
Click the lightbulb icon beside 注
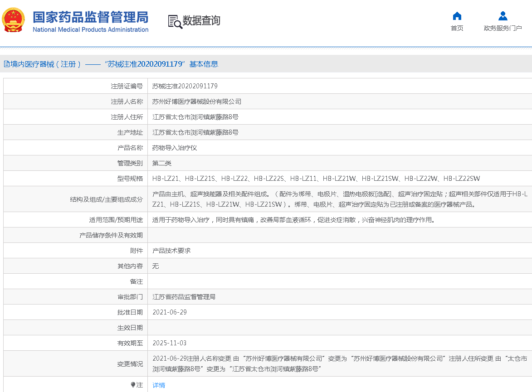tap(133, 385)
